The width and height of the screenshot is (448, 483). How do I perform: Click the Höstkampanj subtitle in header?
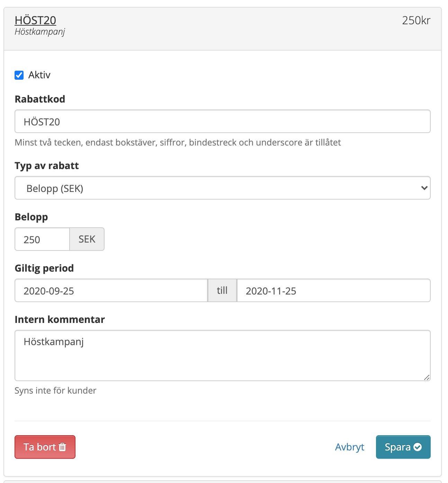(x=39, y=32)
